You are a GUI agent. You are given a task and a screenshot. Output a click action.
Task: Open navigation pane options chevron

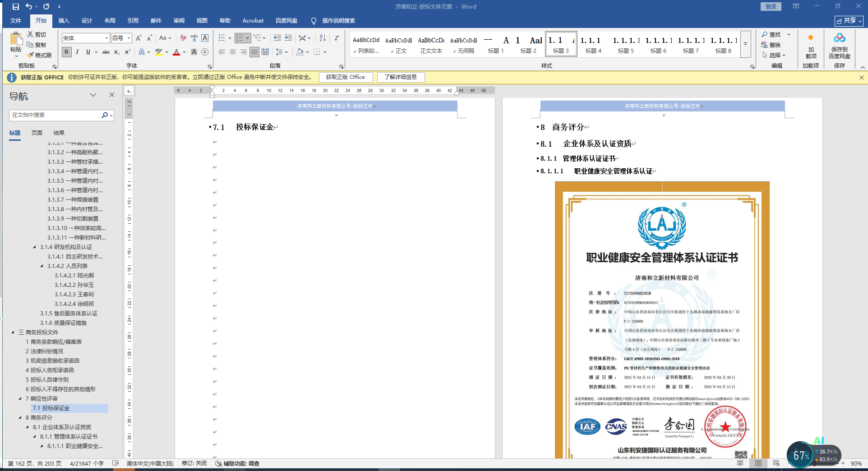coord(93,95)
